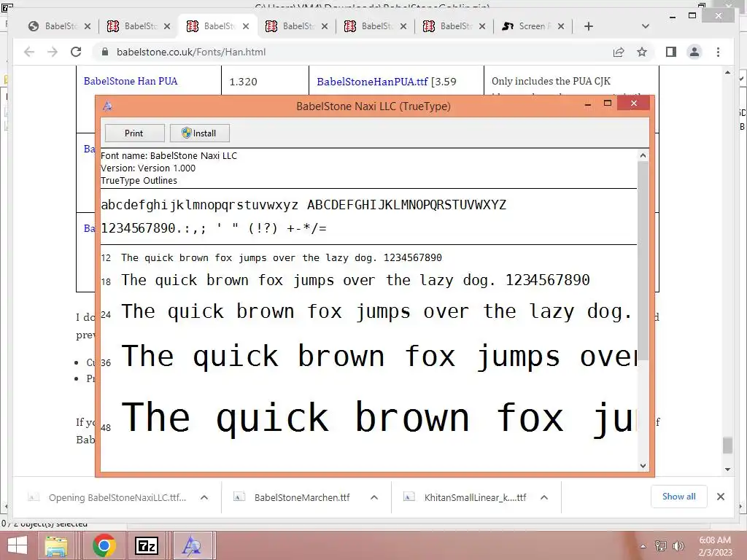Click browser page scroll down arrow
The image size is (747, 560).
(x=727, y=470)
